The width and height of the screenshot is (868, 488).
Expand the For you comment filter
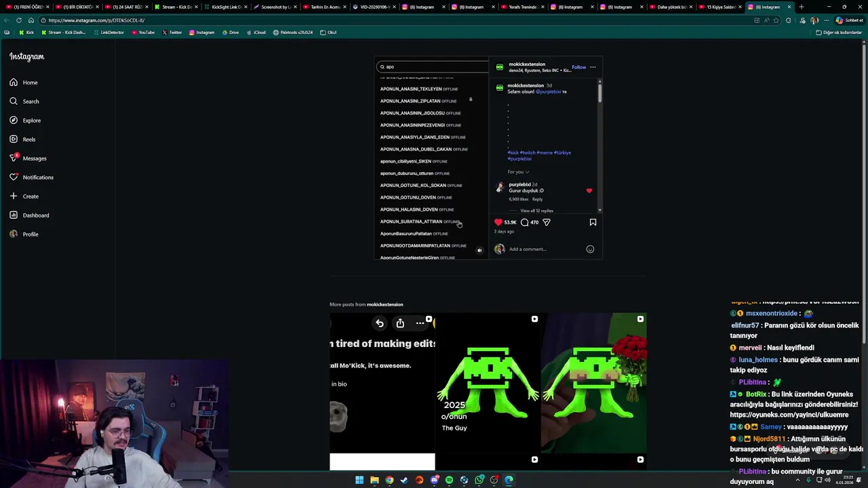coord(518,172)
